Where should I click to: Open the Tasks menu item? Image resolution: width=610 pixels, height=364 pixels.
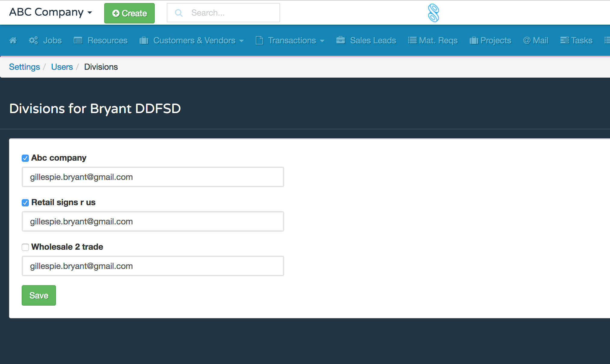coord(576,40)
